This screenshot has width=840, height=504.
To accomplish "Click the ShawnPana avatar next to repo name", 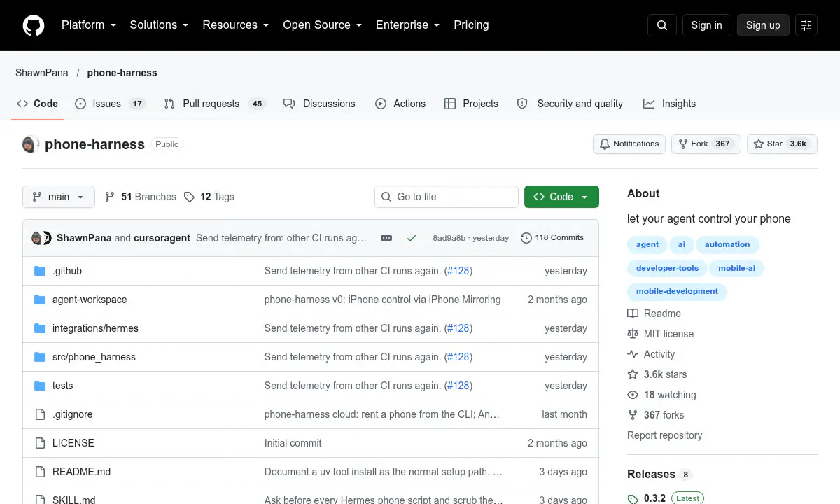I will [29, 144].
